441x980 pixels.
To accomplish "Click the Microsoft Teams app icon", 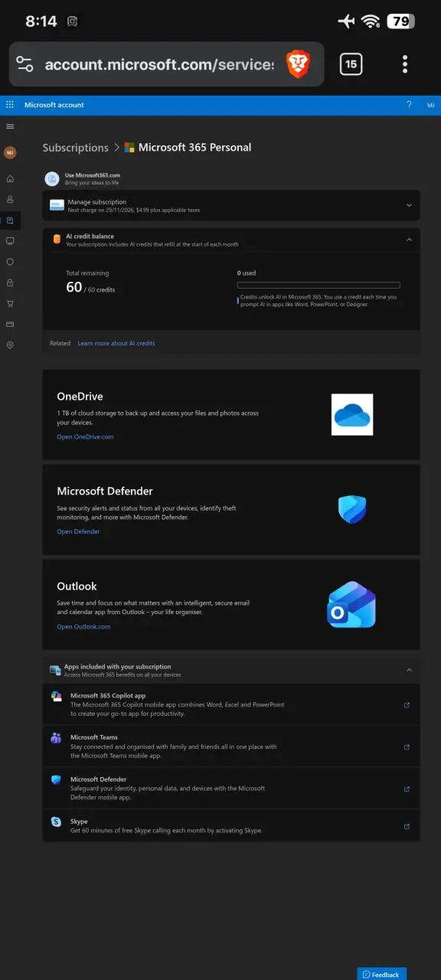I will (x=56, y=738).
